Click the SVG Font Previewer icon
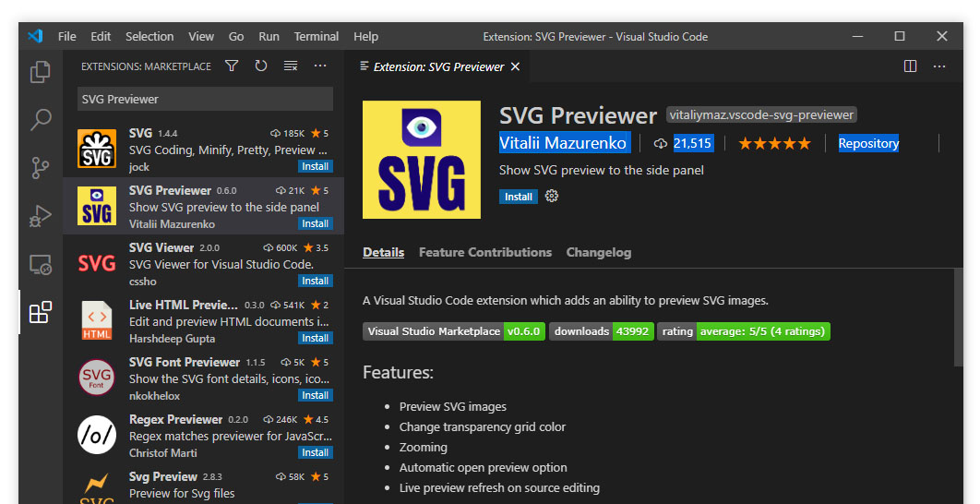980x504 pixels. (x=97, y=378)
